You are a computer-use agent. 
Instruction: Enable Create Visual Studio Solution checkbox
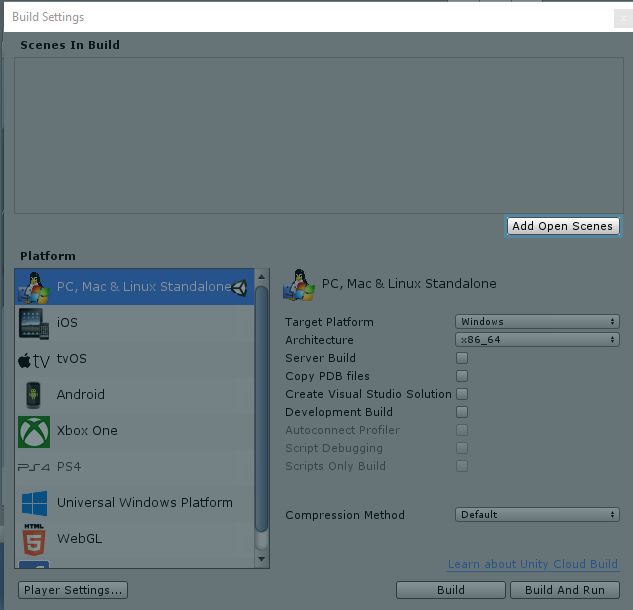462,394
